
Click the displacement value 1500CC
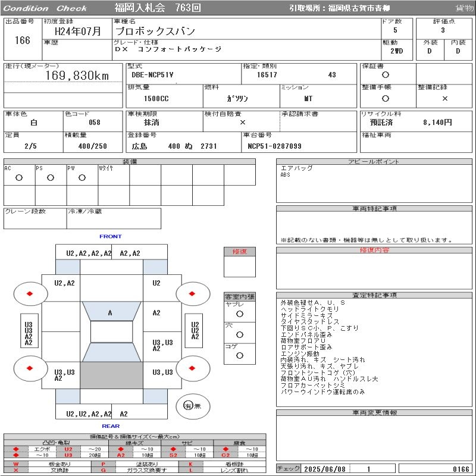coord(156,98)
